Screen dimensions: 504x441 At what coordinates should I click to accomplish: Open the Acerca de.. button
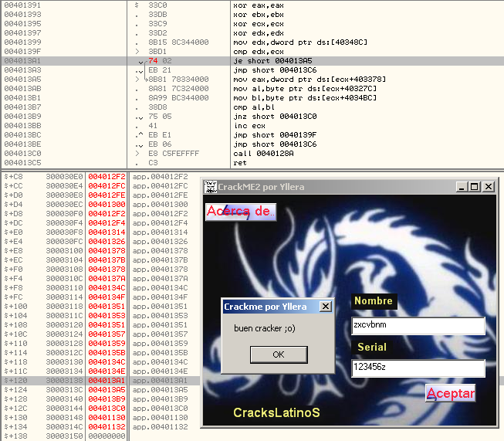pyautogui.click(x=240, y=211)
